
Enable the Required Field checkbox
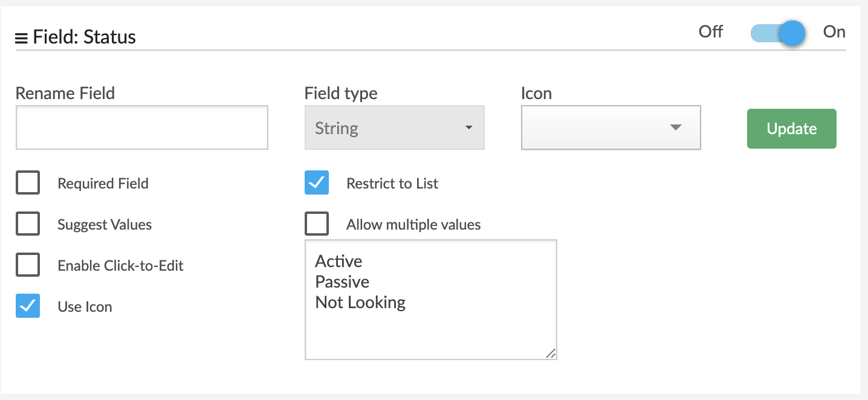point(28,183)
